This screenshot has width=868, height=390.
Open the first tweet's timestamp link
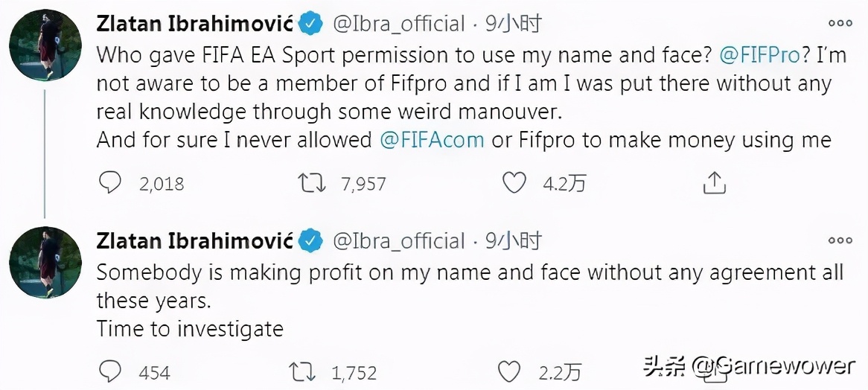pyautogui.click(x=514, y=23)
